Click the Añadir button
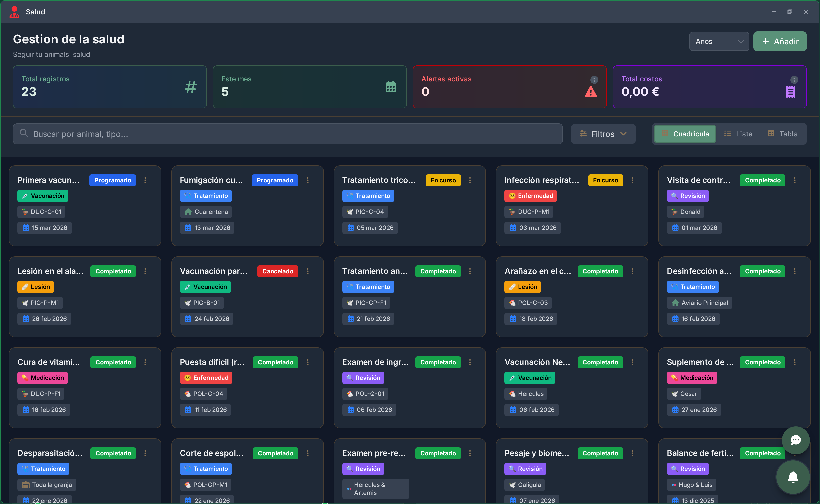This screenshot has height=504, width=820. (x=780, y=42)
